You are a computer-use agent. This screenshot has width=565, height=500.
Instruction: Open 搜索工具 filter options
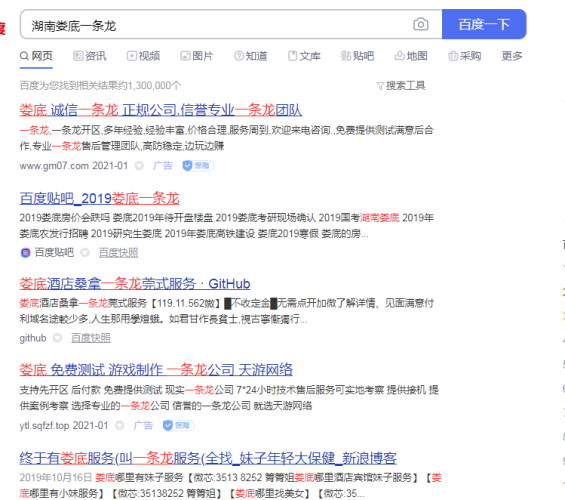pyautogui.click(x=401, y=86)
